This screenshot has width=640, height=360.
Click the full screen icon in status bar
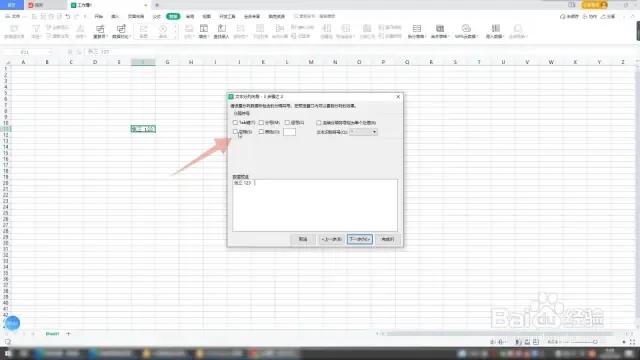coord(632,342)
